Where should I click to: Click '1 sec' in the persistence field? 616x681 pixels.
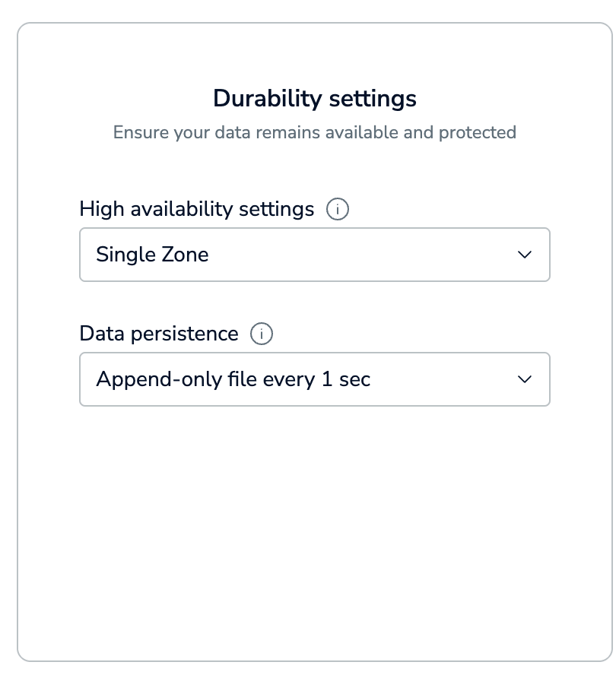(x=346, y=379)
